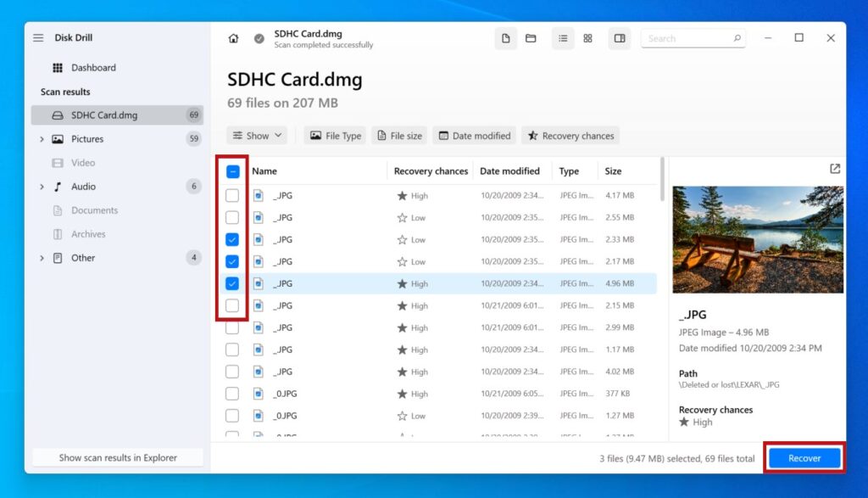Click inside the Search field
This screenshot has width=868, height=498.
[687, 38]
